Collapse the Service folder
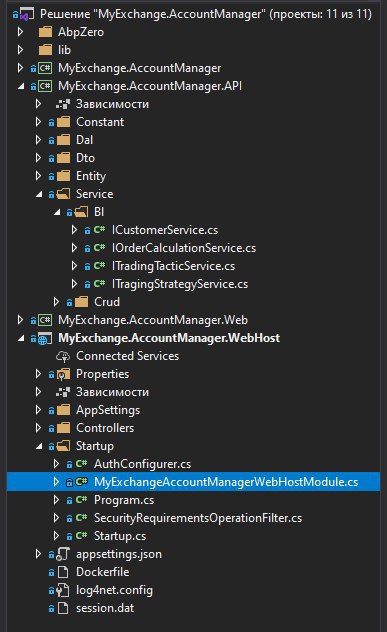The width and height of the screenshot is (387, 632). point(39,194)
